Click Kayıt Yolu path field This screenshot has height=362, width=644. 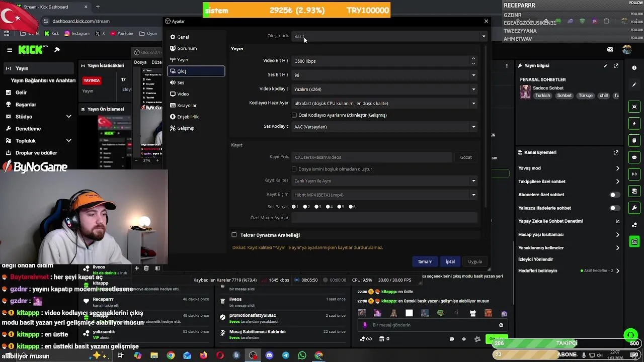(372, 157)
